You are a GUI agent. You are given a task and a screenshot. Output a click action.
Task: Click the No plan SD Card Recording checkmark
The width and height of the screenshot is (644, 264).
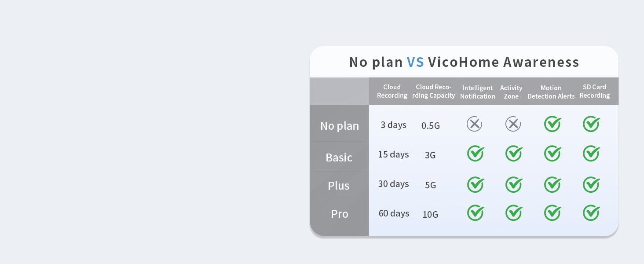(591, 124)
